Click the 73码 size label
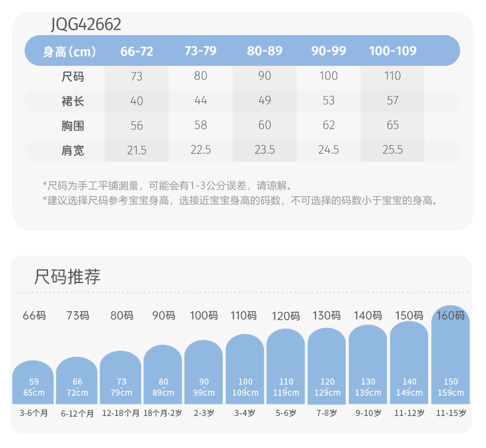This screenshot has width=486, height=448. tap(78, 316)
